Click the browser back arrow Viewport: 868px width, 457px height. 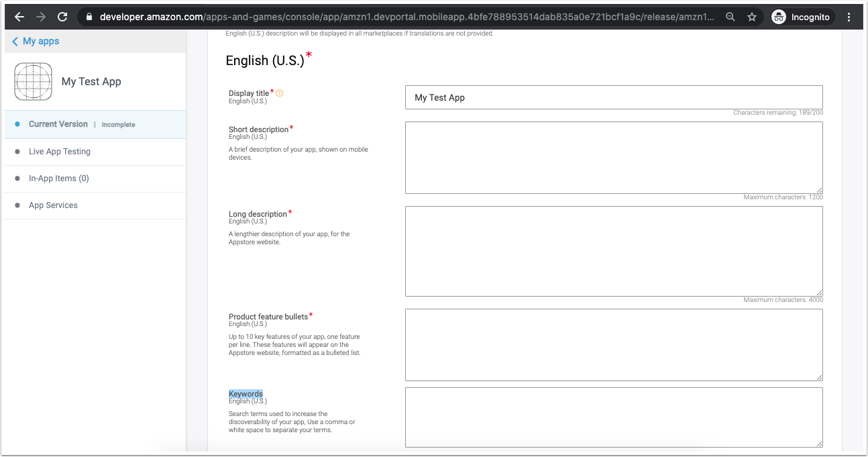[x=19, y=17]
